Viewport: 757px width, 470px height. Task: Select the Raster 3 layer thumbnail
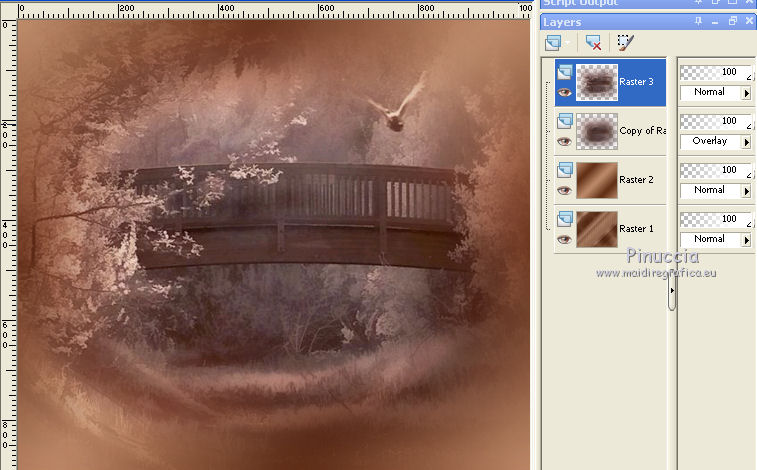597,83
